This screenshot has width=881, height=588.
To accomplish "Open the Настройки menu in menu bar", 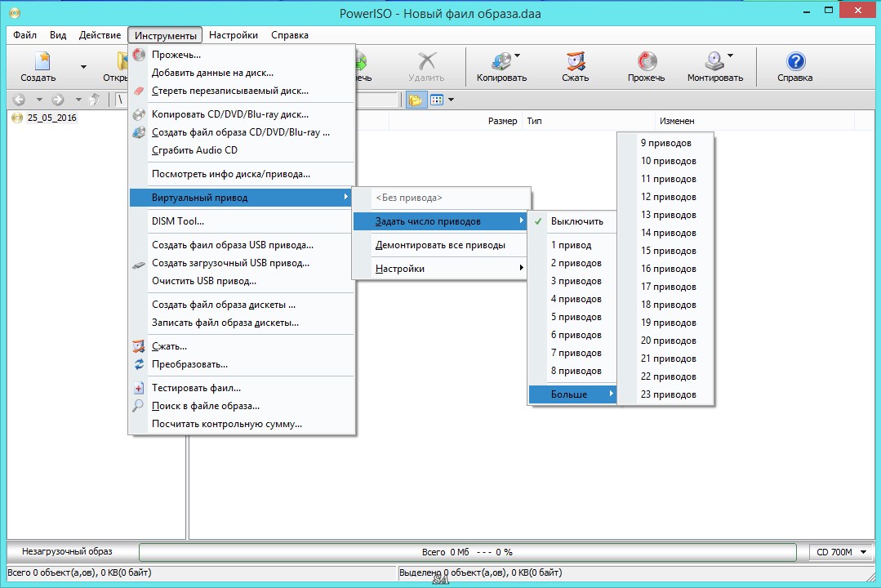I will pos(234,35).
